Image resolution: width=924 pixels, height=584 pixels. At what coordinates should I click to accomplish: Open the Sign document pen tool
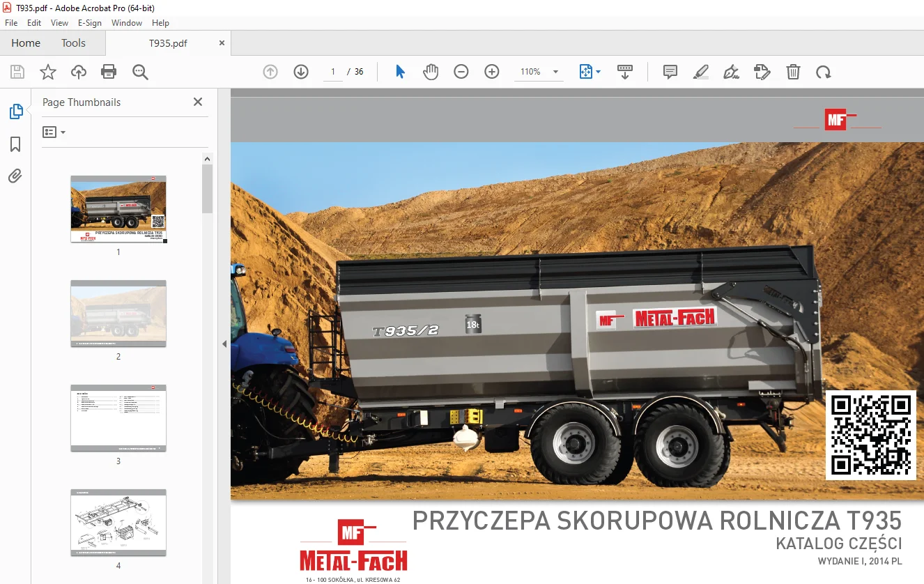pyautogui.click(x=732, y=72)
